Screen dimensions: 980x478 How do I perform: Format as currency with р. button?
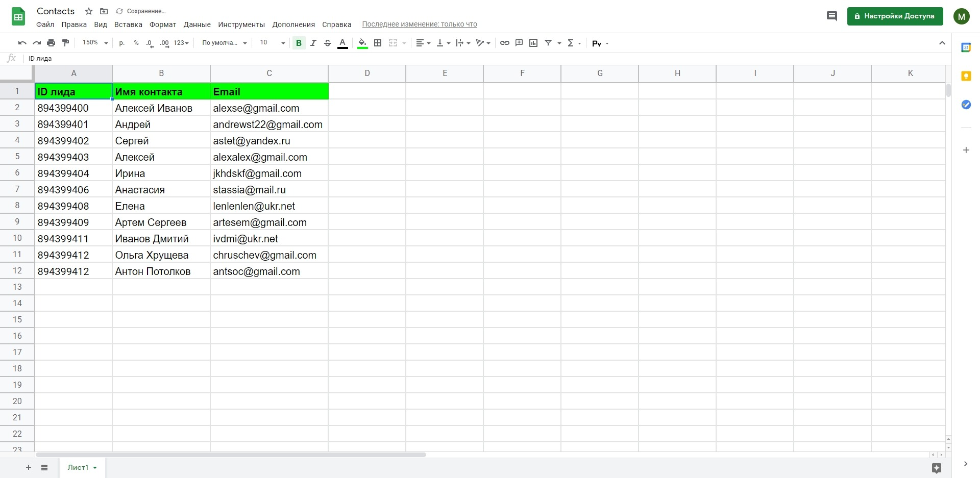[121, 43]
